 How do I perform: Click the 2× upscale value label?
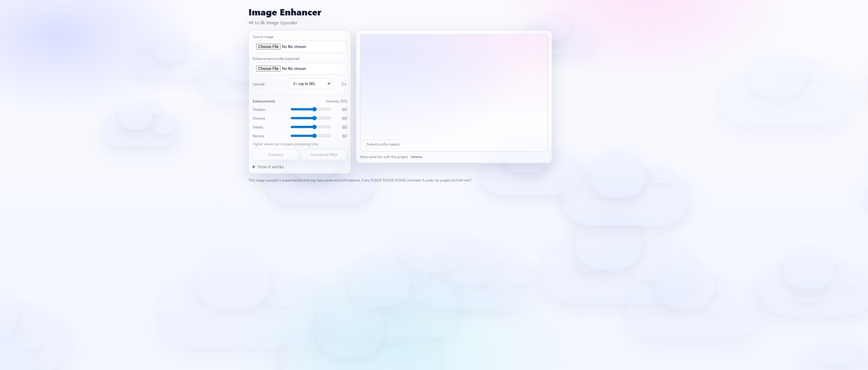pyautogui.click(x=344, y=84)
